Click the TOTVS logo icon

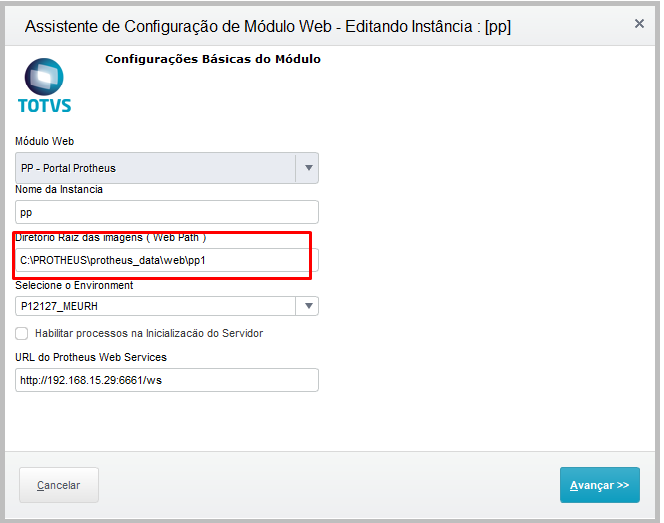[44, 86]
